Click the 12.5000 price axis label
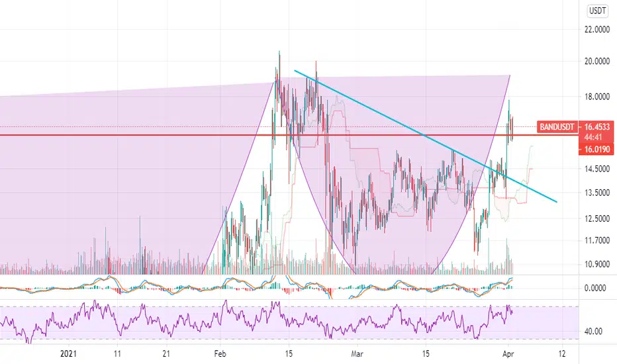Viewport: 617px width, 364px height. pyautogui.click(x=597, y=218)
